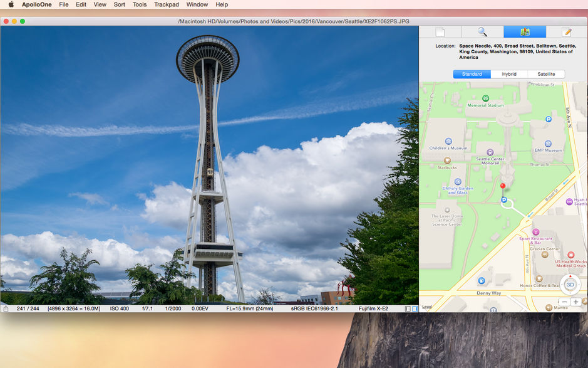Screen dimensions: 588x368
Task: Switch map view to Hybrid
Action: click(509, 74)
